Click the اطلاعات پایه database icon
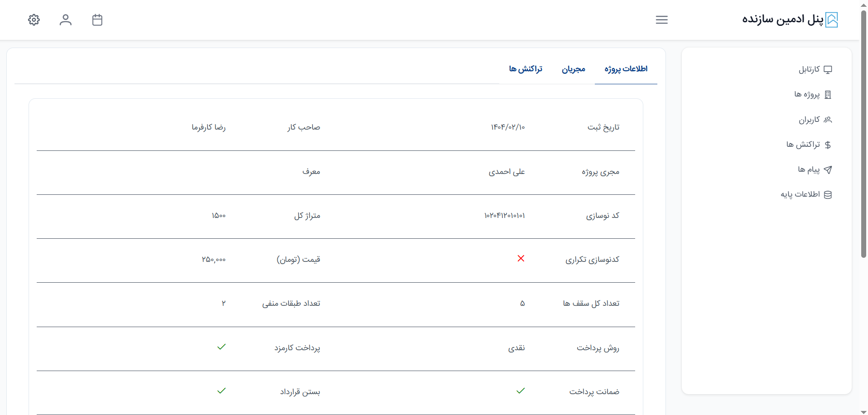868x415 pixels. click(x=828, y=195)
